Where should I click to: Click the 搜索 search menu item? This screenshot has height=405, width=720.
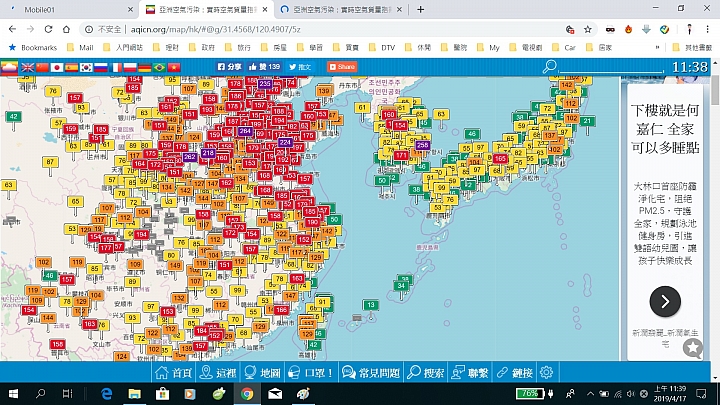[427, 372]
